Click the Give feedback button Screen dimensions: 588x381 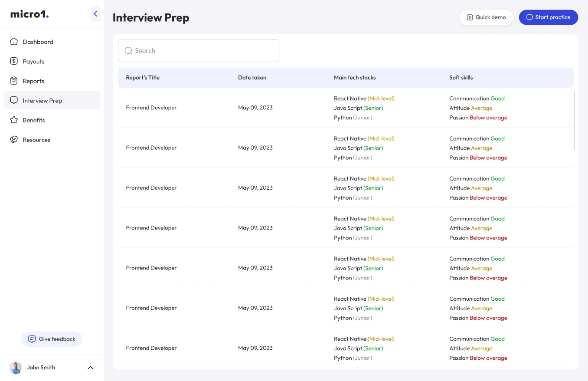pos(52,339)
